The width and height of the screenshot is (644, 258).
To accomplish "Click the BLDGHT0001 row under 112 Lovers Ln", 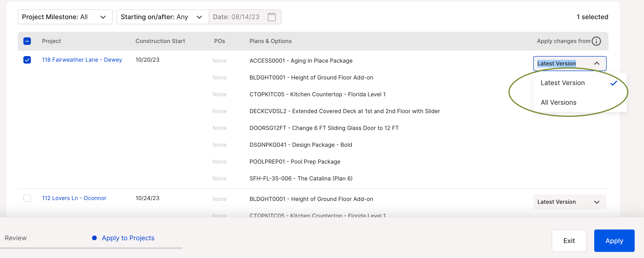I will [x=311, y=199].
